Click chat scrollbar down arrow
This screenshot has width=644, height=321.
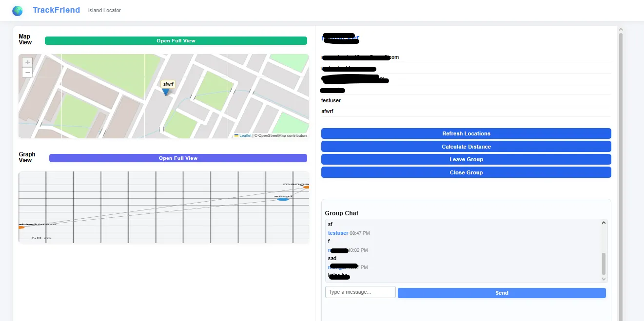(x=604, y=279)
